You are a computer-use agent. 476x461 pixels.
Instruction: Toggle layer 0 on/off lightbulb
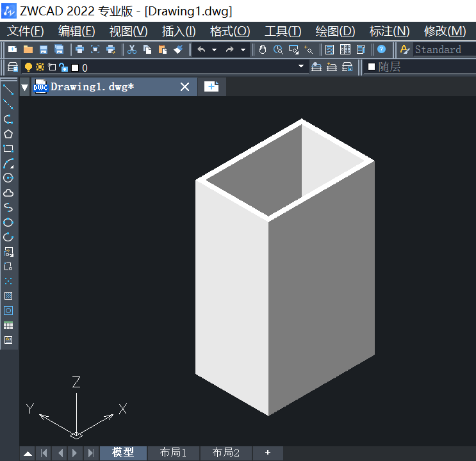point(28,67)
